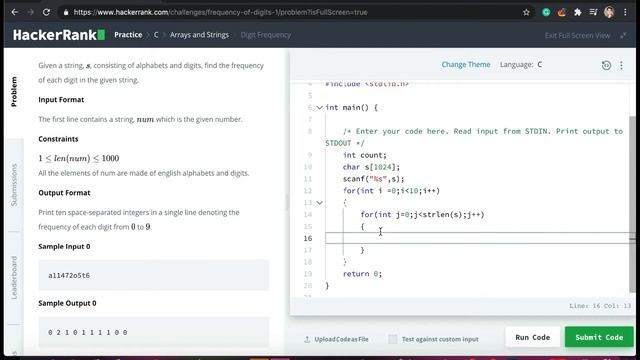
Task: Open the Submissions side tab
Action: 14,185
